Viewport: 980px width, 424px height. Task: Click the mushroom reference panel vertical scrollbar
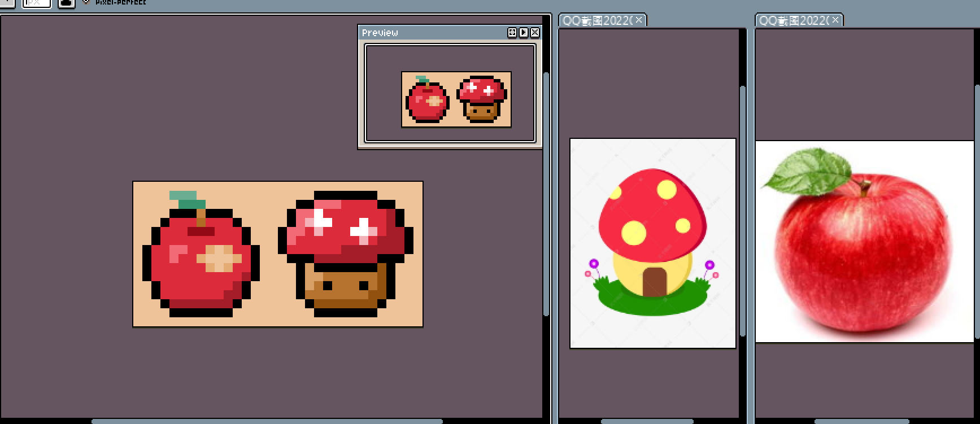point(743,209)
